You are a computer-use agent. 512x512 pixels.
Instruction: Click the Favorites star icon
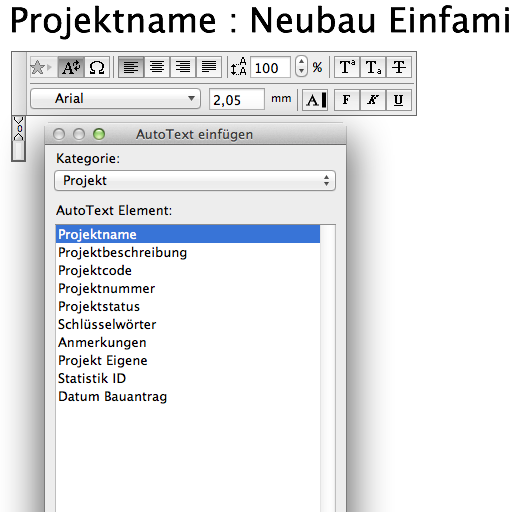tap(37, 68)
